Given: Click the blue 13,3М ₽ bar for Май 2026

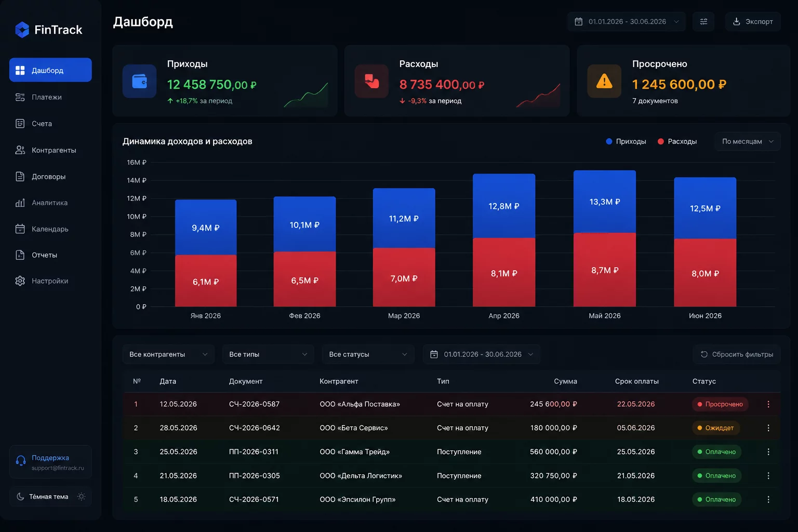Looking at the screenshot, I should (x=605, y=202).
